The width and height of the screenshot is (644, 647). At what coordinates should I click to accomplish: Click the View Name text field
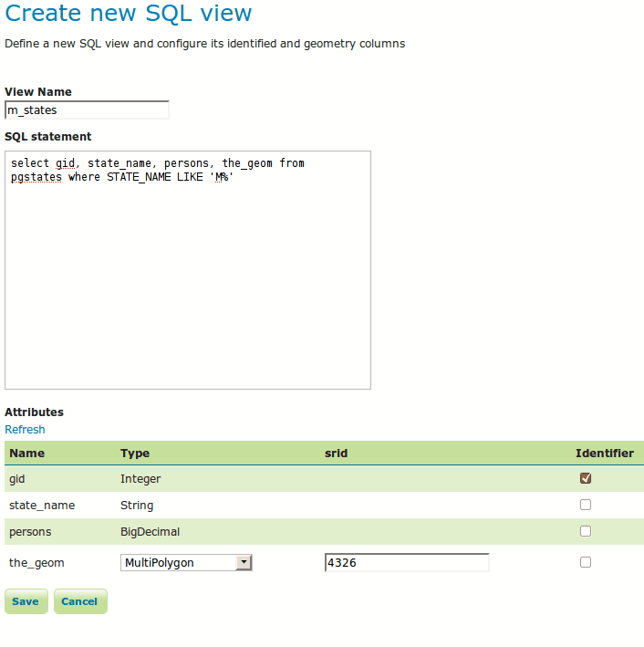[87, 110]
